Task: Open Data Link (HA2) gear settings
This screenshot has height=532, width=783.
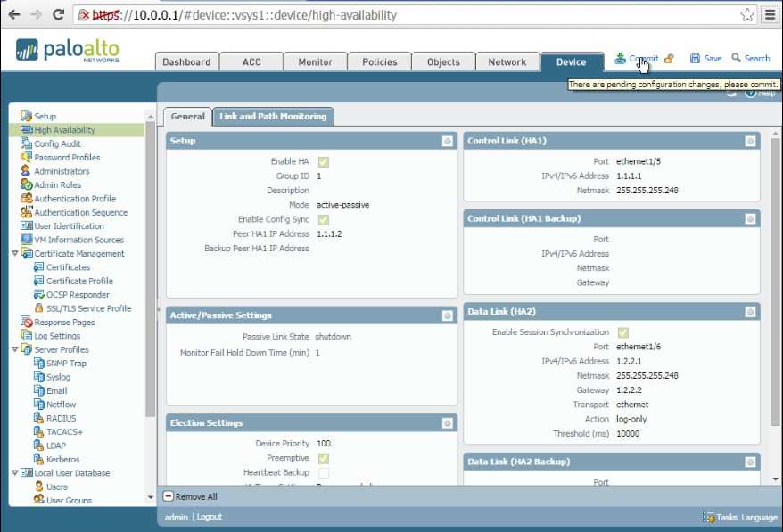Action: tap(750, 312)
